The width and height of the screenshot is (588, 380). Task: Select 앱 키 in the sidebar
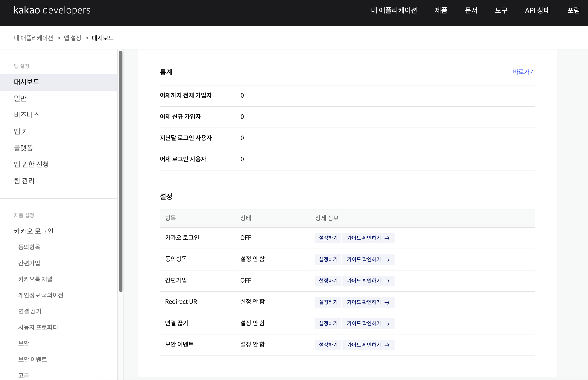tap(21, 131)
